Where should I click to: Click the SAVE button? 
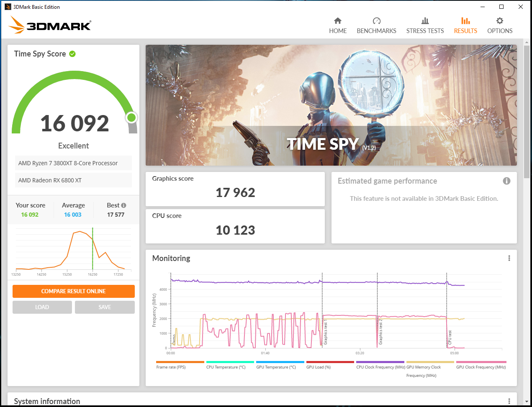105,307
